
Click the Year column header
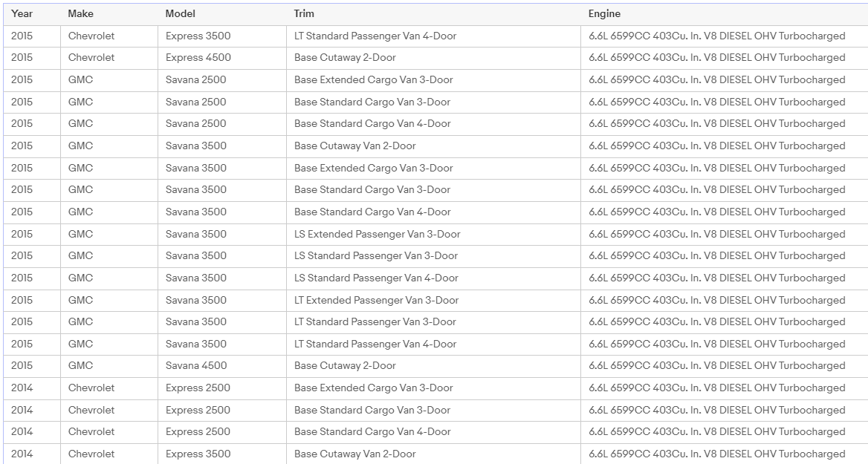pos(22,14)
